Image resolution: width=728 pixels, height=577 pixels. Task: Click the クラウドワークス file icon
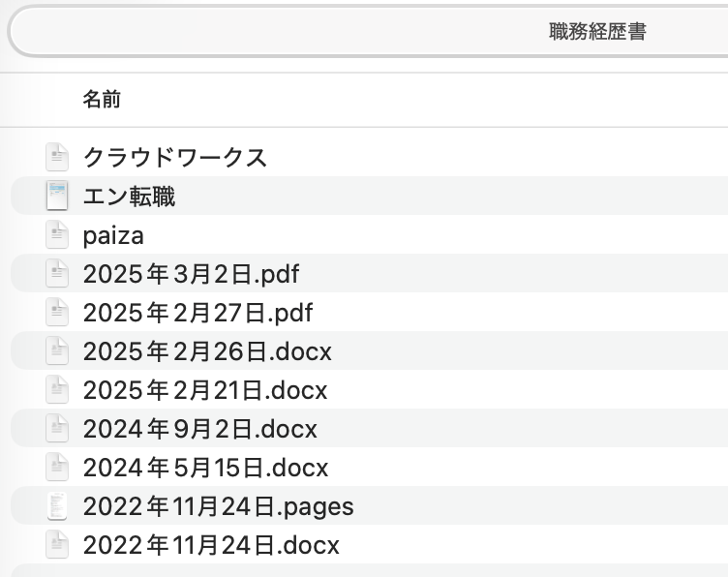point(58,157)
